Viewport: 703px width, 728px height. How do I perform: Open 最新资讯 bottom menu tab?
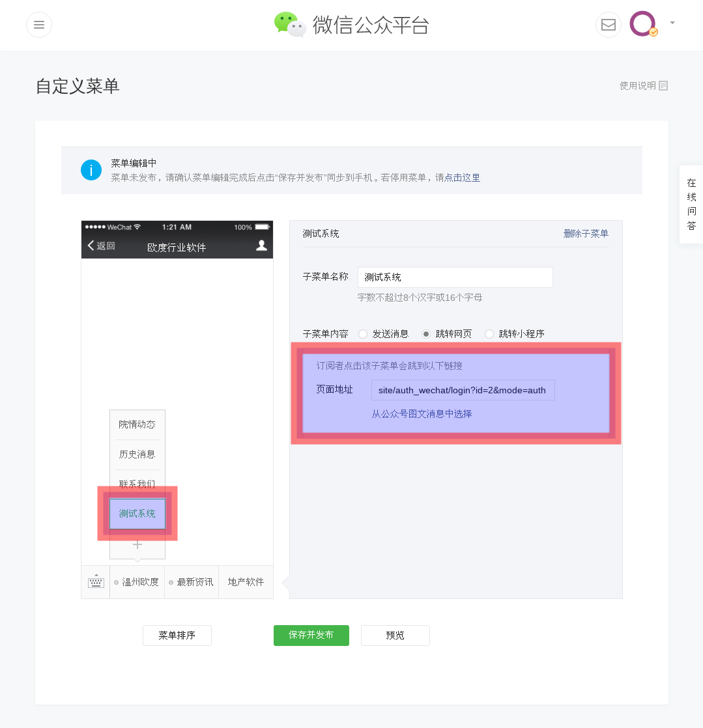(192, 581)
